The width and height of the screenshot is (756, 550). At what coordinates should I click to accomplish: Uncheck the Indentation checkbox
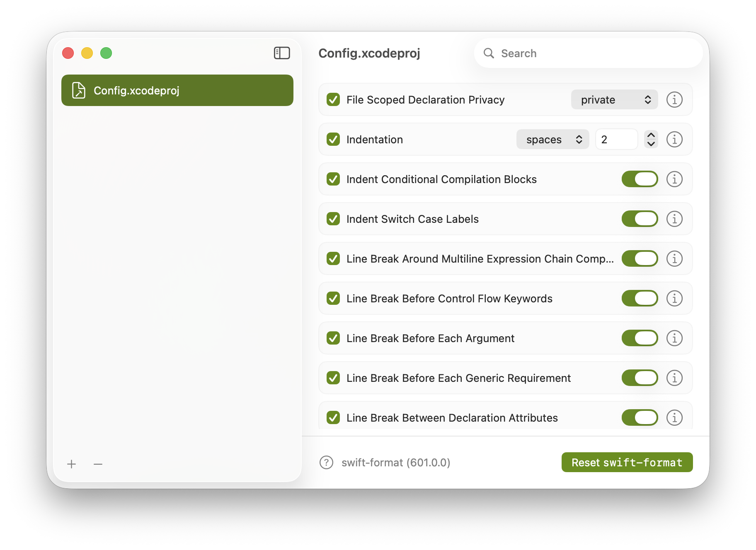pyautogui.click(x=333, y=140)
